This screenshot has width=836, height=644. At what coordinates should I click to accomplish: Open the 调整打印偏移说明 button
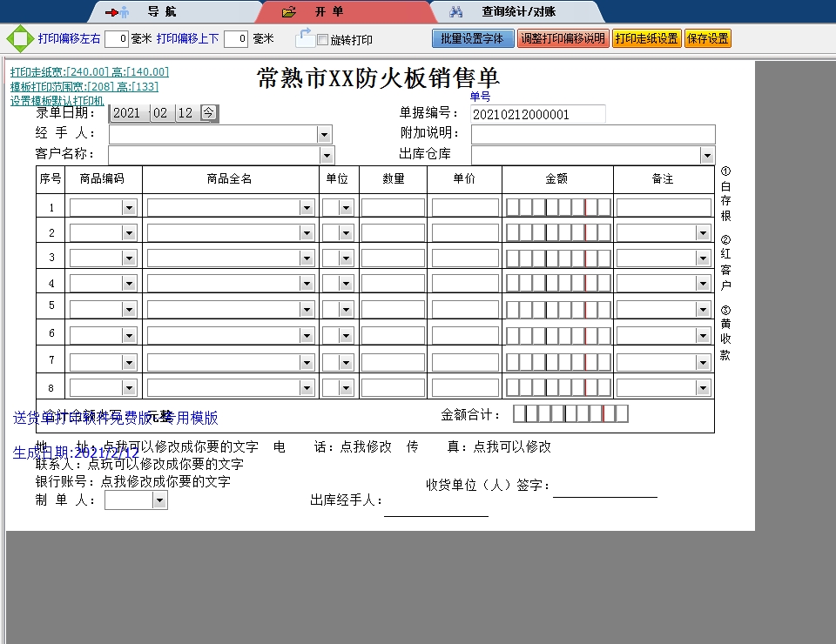pyautogui.click(x=563, y=38)
